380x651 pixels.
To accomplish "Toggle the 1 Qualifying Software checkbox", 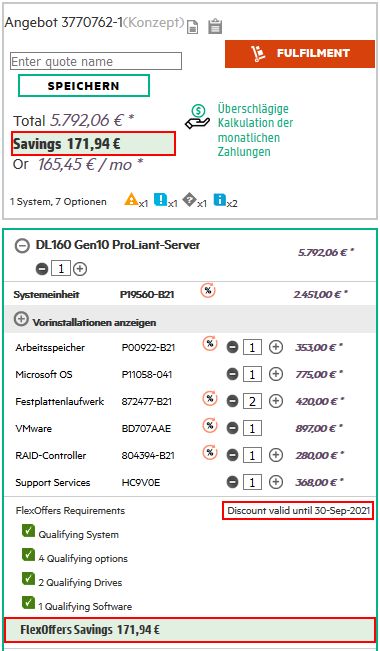I will [x=28, y=602].
